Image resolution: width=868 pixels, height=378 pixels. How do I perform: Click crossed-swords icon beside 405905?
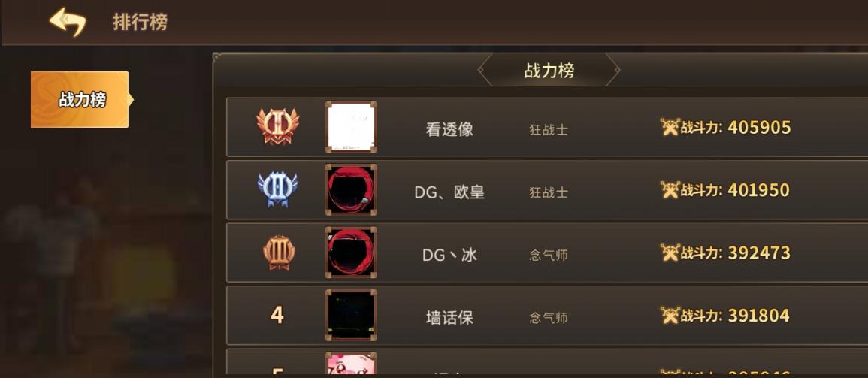click(x=670, y=127)
